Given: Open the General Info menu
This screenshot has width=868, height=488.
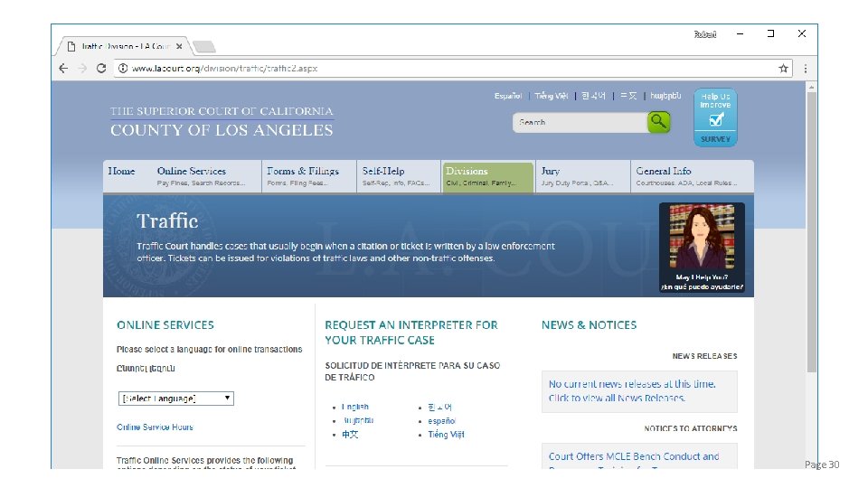Looking at the screenshot, I should coord(692,176).
